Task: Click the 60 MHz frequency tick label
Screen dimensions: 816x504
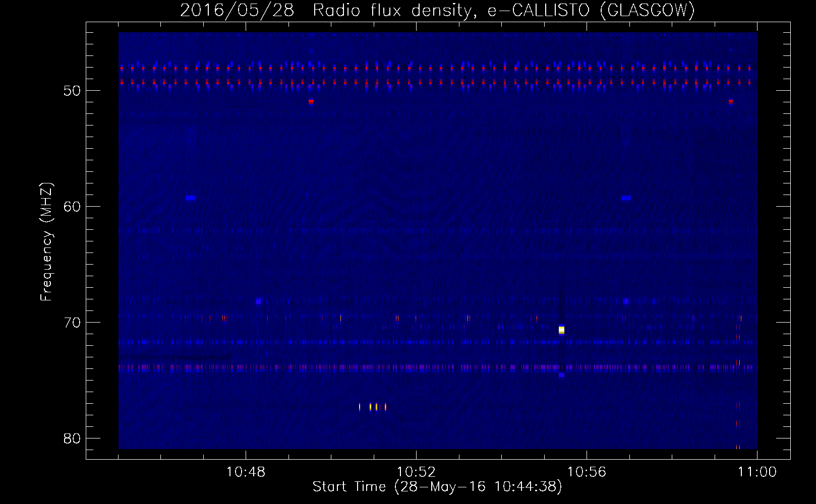Action: [73, 207]
